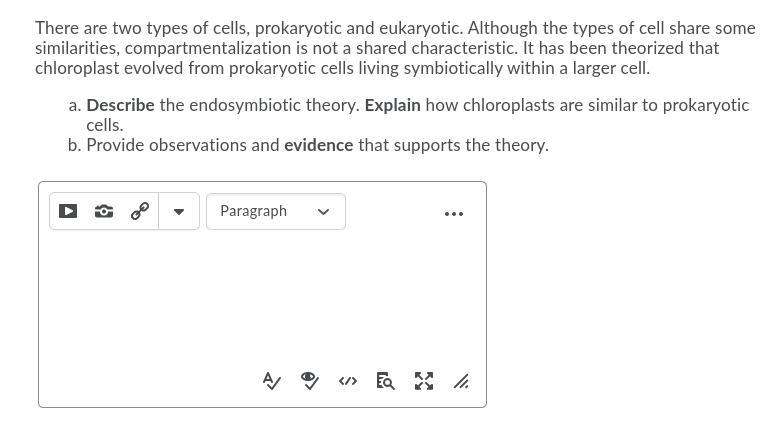This screenshot has width=768, height=432.
Task: Open the spellcheck tool
Action: [271, 381]
